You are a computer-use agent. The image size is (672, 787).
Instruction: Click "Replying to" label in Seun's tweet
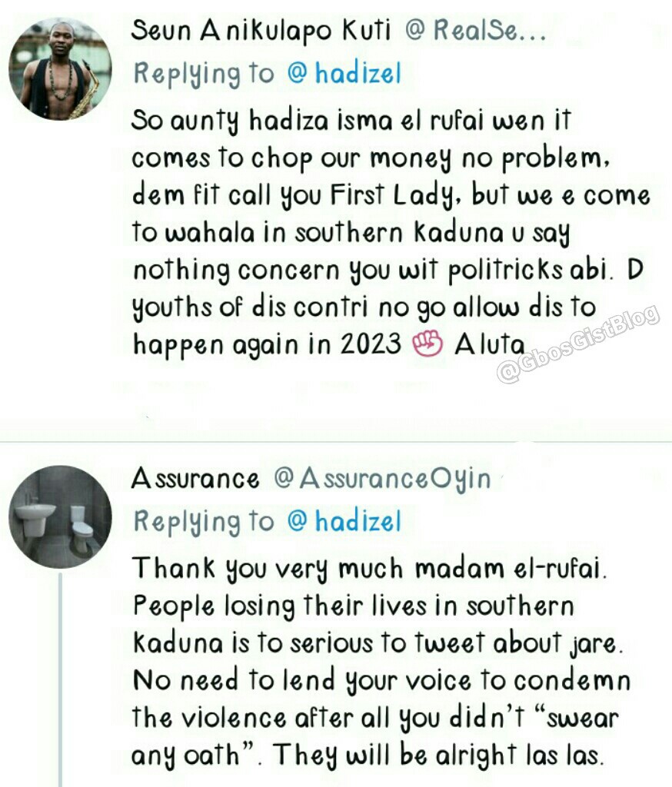point(204,75)
